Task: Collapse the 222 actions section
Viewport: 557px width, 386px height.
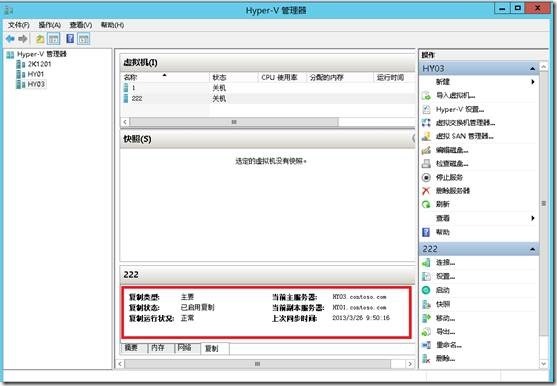Action: click(x=532, y=249)
